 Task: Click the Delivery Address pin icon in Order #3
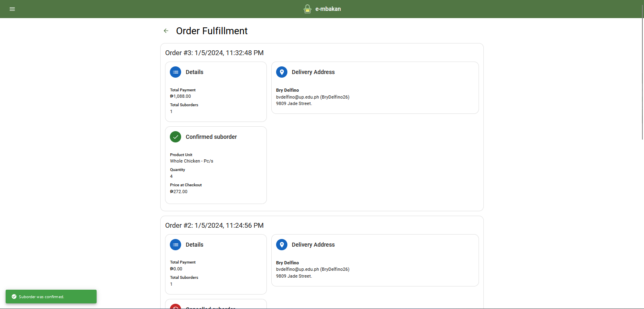pos(282,72)
